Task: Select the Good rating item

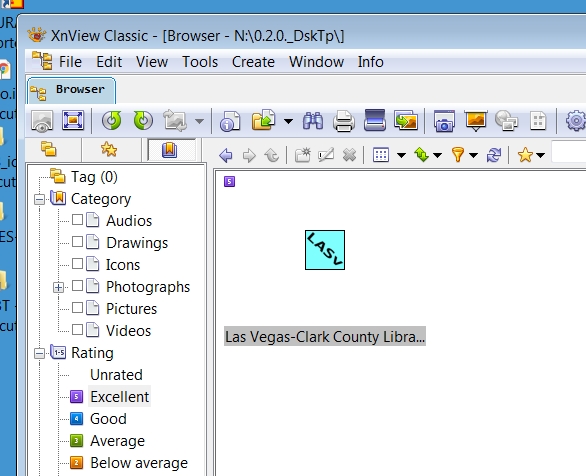Action: (108, 419)
